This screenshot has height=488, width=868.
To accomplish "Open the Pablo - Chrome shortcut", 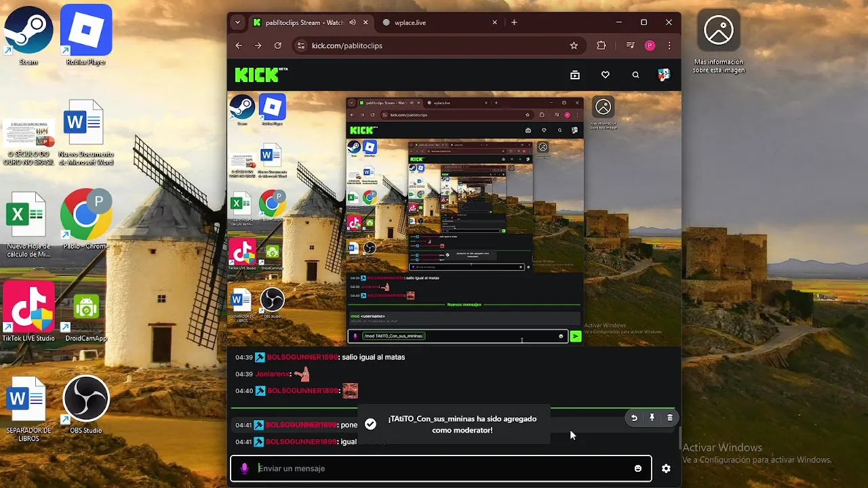I will tap(86, 220).
